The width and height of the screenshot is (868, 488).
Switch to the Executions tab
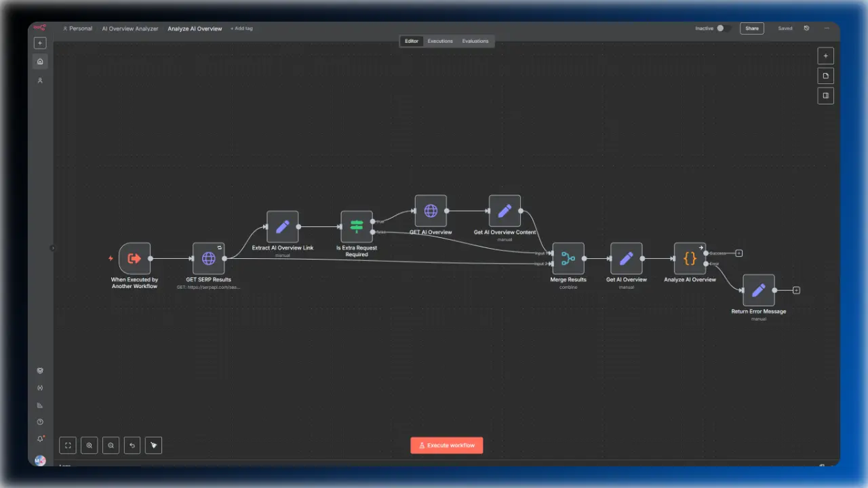click(x=439, y=41)
